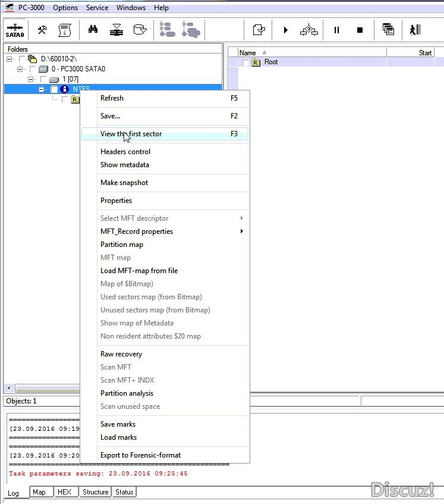
Task: Toggle the 1 [07] partition checkbox
Action: coord(43,79)
